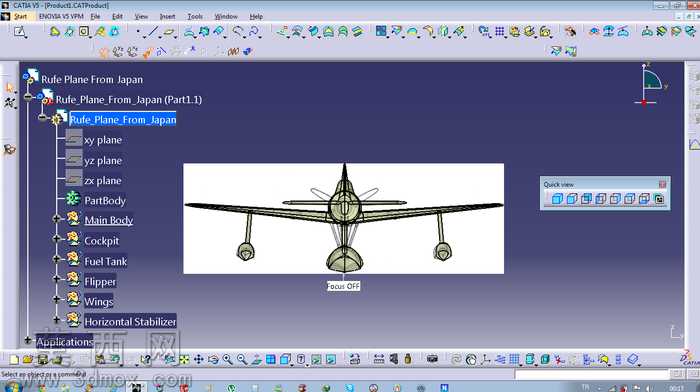Collapse the highlighted Rufe_Plane_From_Japan part node
700x392 pixels.
point(42,117)
